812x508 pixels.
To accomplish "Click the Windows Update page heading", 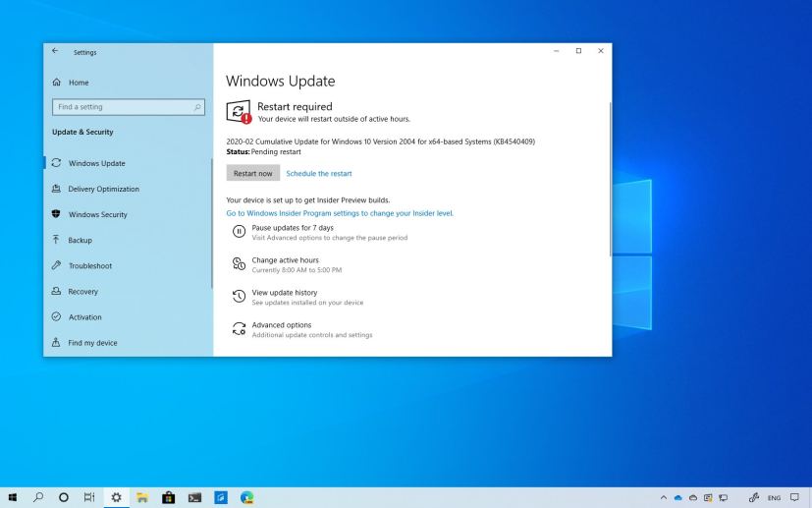I will (281, 81).
